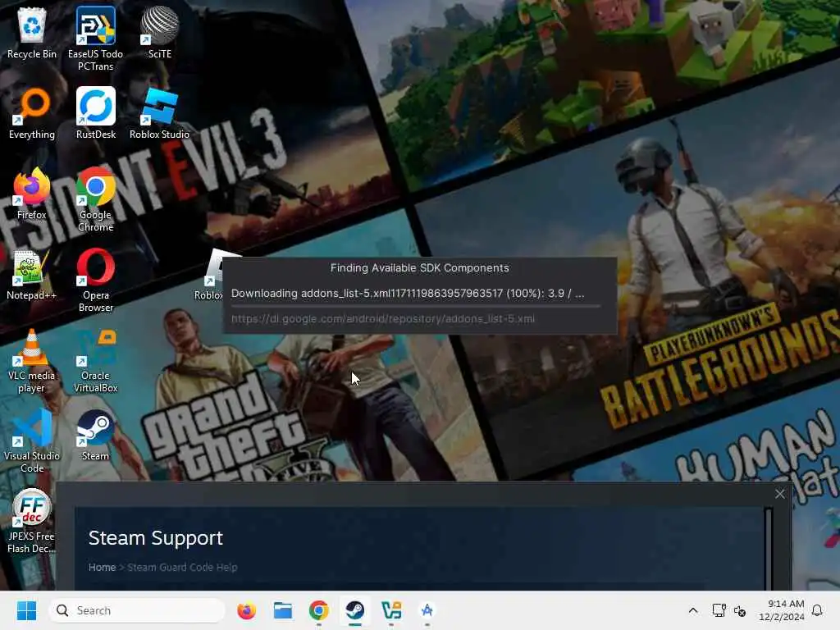
Task: Open the Notepad++ desktop icon
Action: click(32, 274)
